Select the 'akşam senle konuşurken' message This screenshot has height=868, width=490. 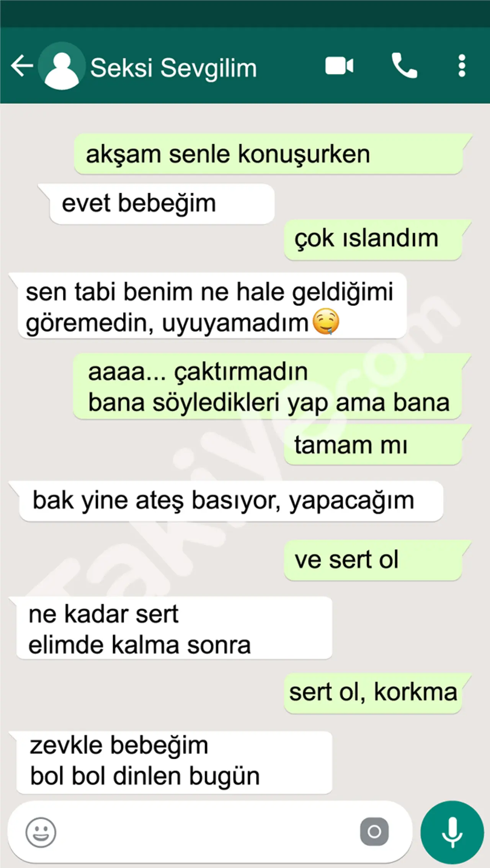(273, 154)
